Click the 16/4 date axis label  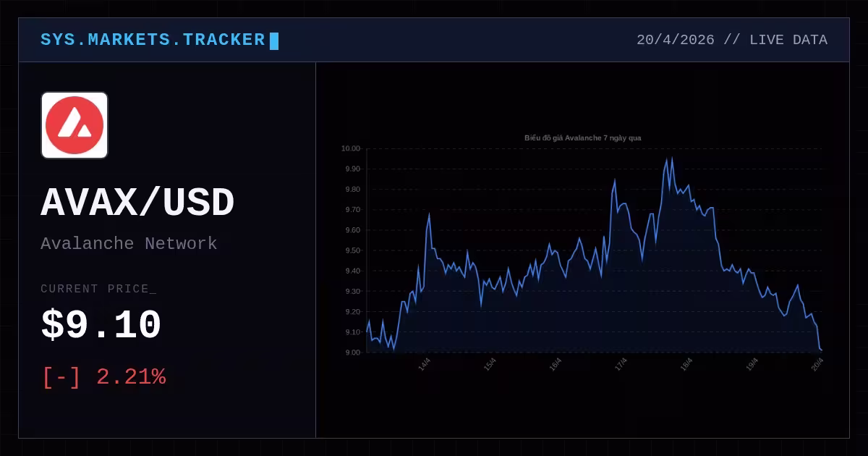[x=556, y=364]
